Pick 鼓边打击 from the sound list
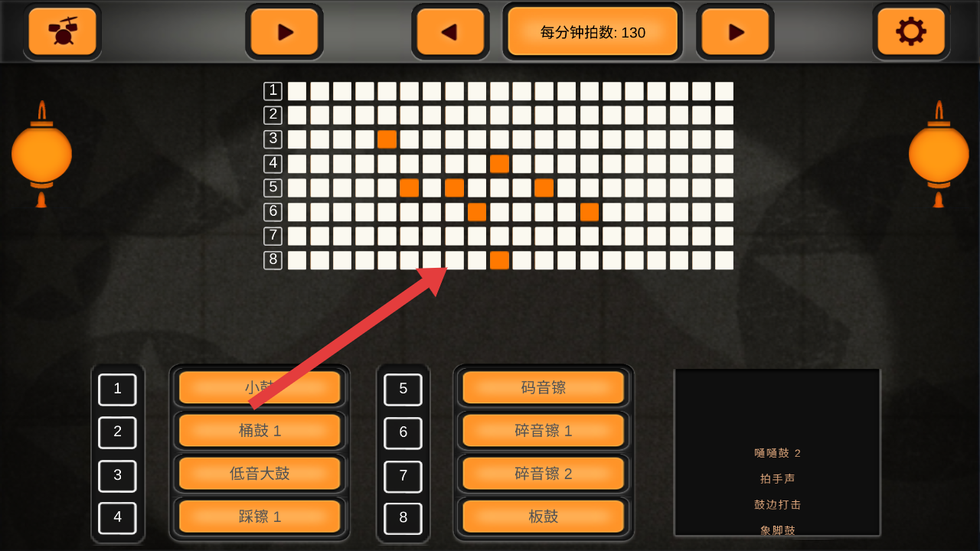The height and width of the screenshot is (551, 980). point(777,504)
